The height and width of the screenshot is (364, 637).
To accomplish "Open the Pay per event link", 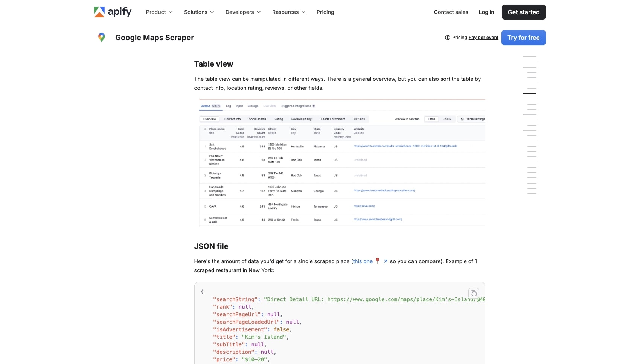I will 484,38.
